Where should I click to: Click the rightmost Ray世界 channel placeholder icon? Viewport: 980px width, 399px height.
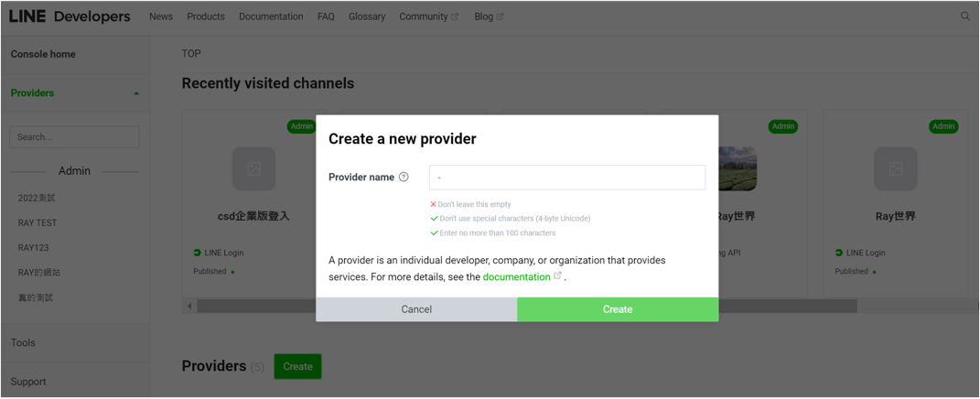click(895, 168)
